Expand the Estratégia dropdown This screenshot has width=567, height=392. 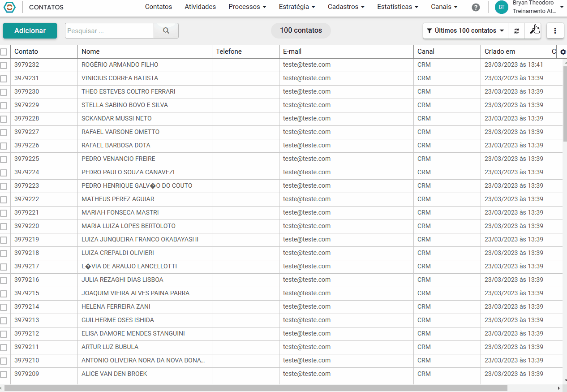click(x=297, y=7)
